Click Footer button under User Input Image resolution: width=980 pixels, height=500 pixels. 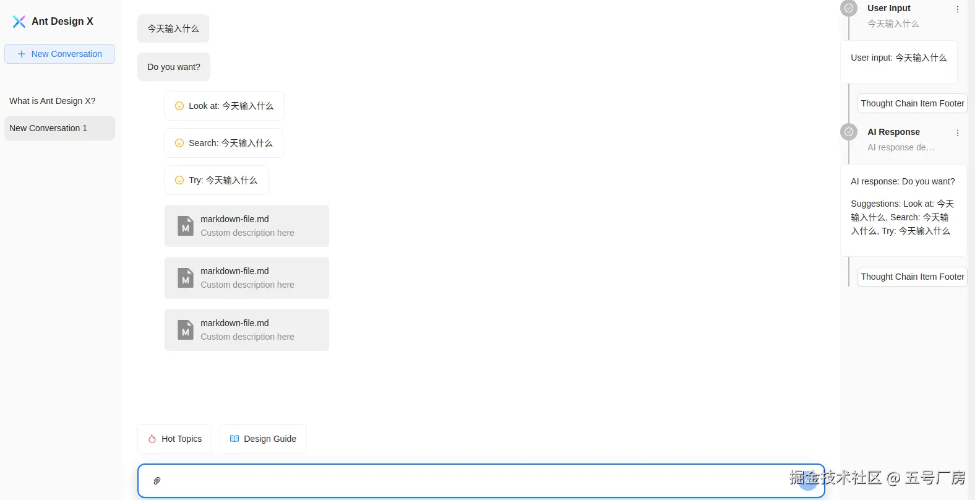pyautogui.click(x=912, y=103)
